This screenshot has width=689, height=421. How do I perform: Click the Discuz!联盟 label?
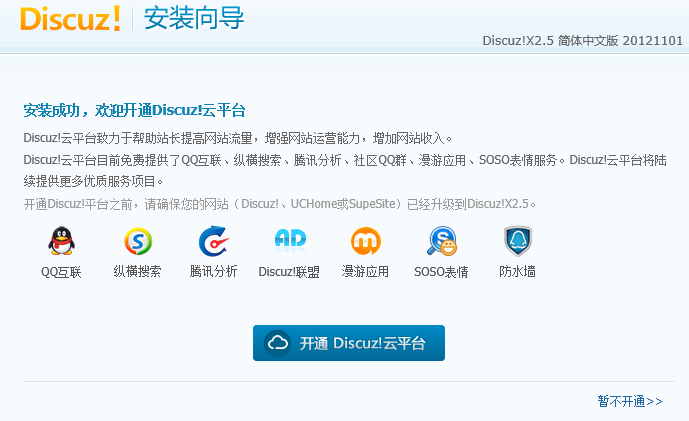289,272
